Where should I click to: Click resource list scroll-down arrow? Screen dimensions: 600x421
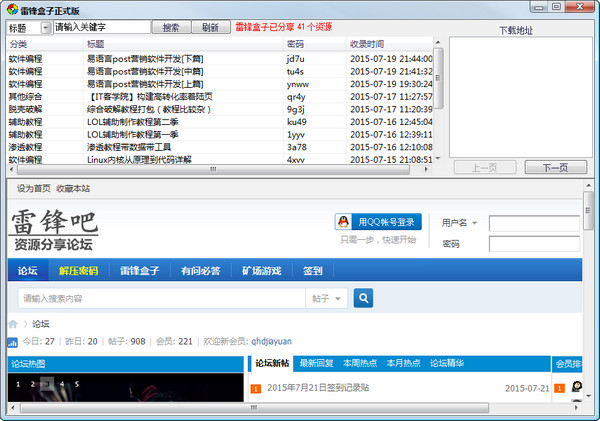click(x=438, y=158)
